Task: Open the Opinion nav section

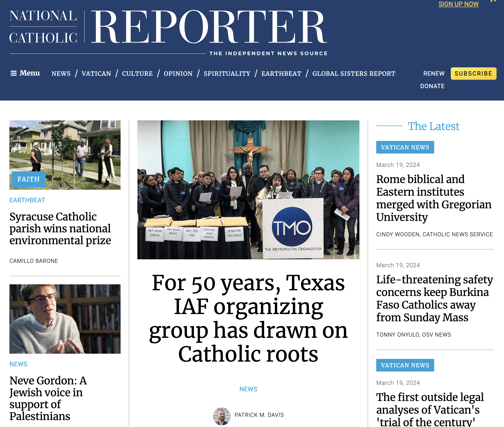Action: pyautogui.click(x=178, y=74)
